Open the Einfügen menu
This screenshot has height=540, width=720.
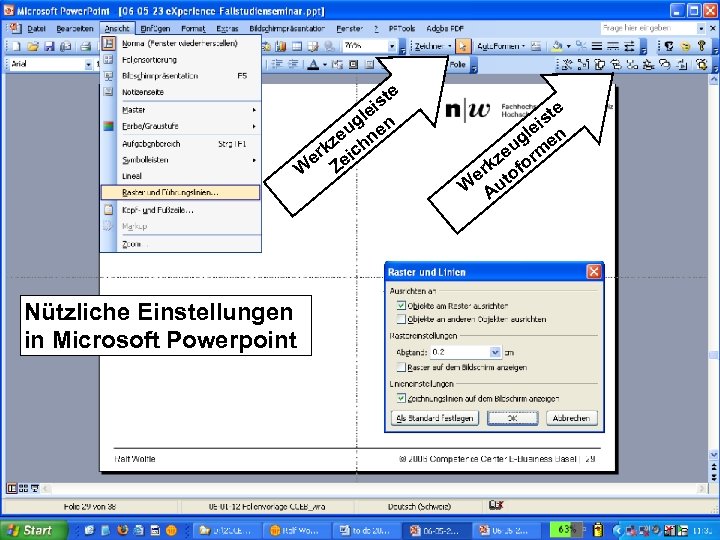tap(155, 28)
